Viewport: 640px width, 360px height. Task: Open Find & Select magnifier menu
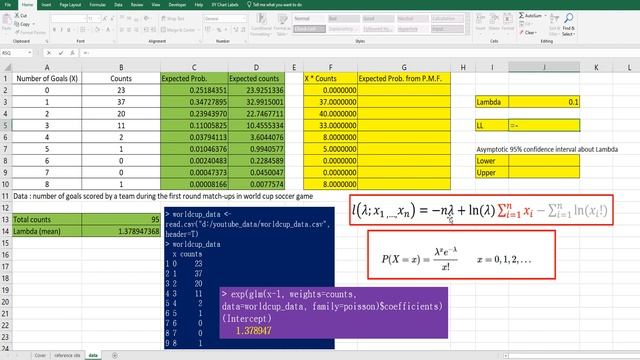point(569,24)
